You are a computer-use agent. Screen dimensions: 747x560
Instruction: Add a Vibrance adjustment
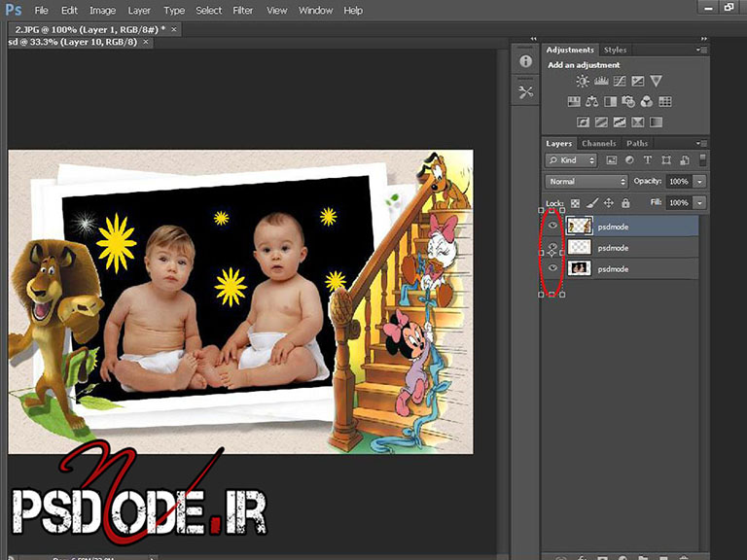point(656,81)
